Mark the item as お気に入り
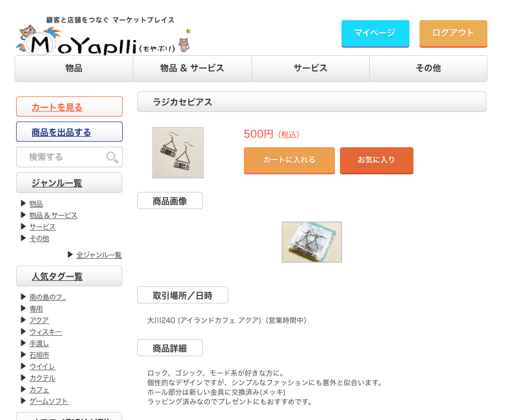This screenshot has width=507, height=420. click(x=377, y=160)
